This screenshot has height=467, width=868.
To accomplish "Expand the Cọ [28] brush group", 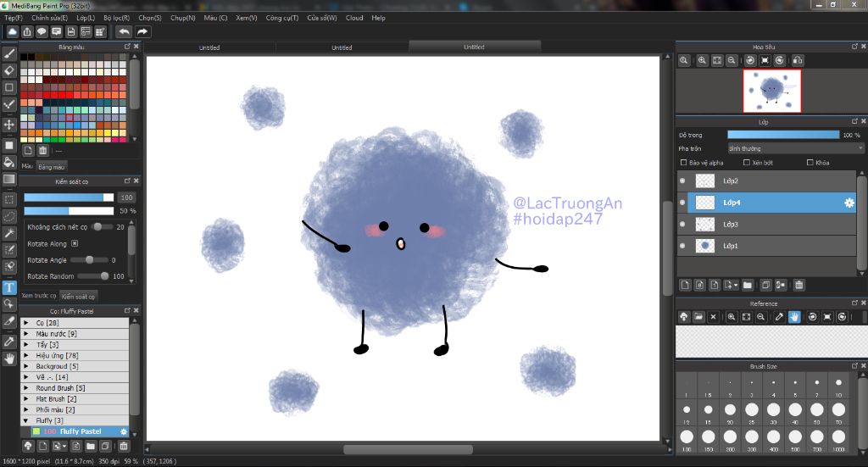I will point(26,323).
